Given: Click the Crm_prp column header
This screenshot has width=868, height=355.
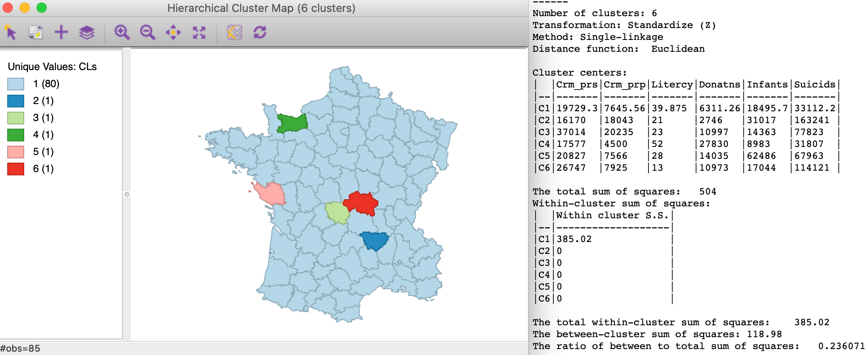Looking at the screenshot, I should click(x=624, y=85).
